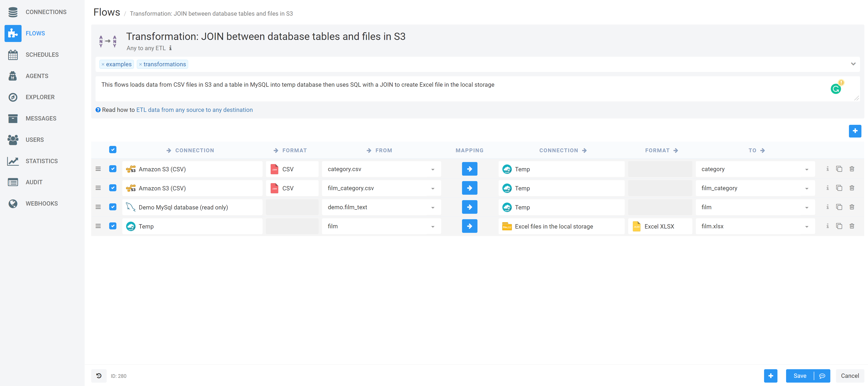Click the Grammarly icon in description
Viewport: 868px width, 386px height.
tap(836, 89)
